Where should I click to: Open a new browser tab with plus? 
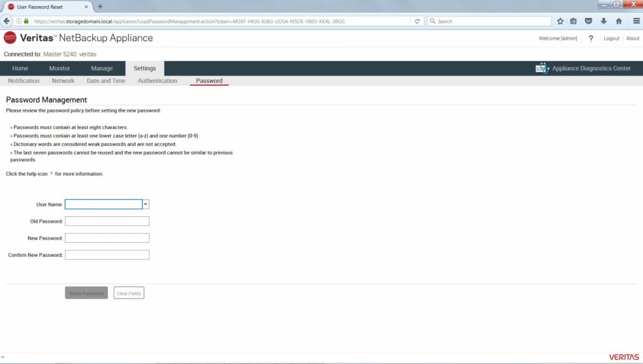click(100, 7)
